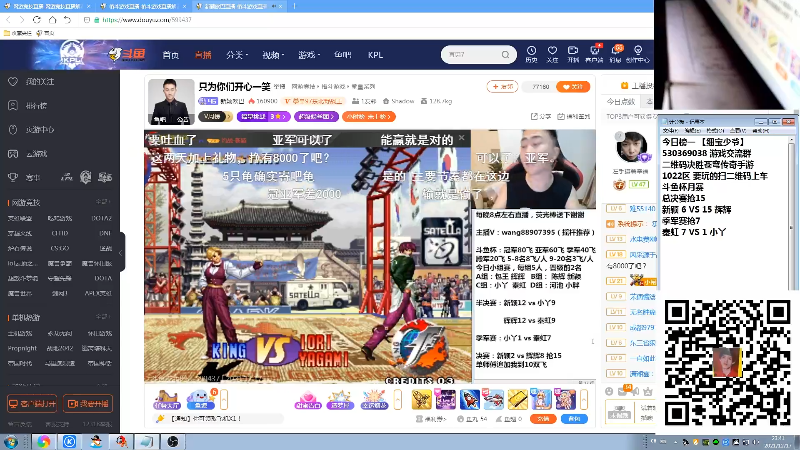Click the video player game area
The image size is (800, 450).
[x=308, y=257]
